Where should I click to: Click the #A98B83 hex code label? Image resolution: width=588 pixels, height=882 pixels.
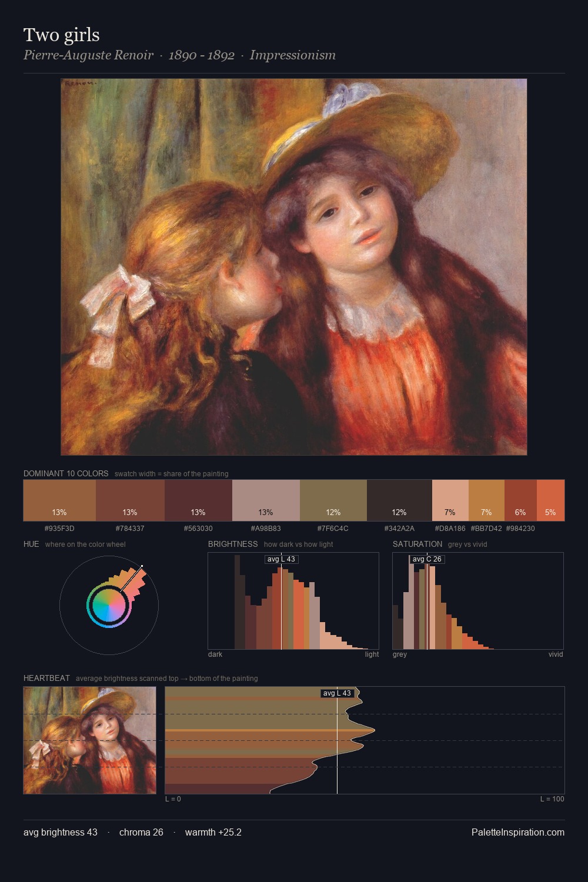(x=266, y=528)
